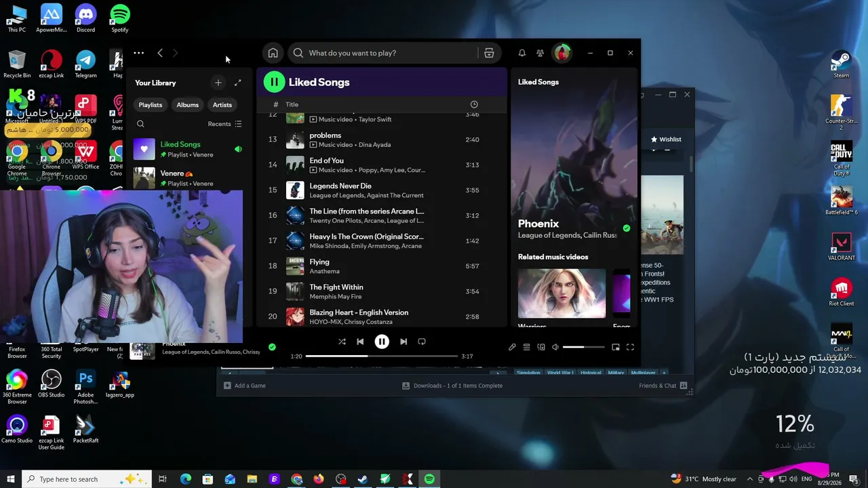Select the song "End of You"
Image resolution: width=868 pixels, height=488 pixels.
pos(327,161)
